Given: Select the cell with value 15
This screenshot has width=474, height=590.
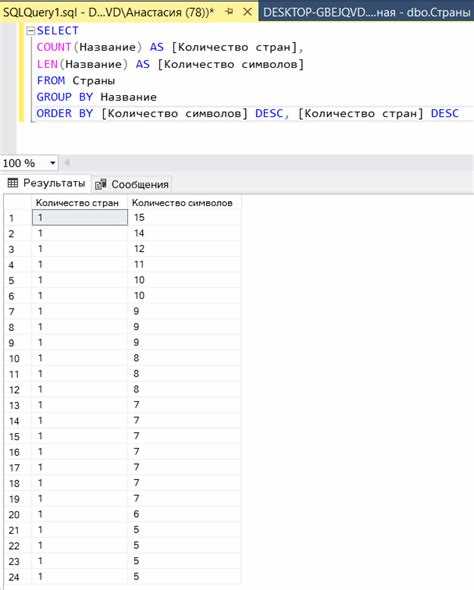Looking at the screenshot, I should [x=184, y=217].
